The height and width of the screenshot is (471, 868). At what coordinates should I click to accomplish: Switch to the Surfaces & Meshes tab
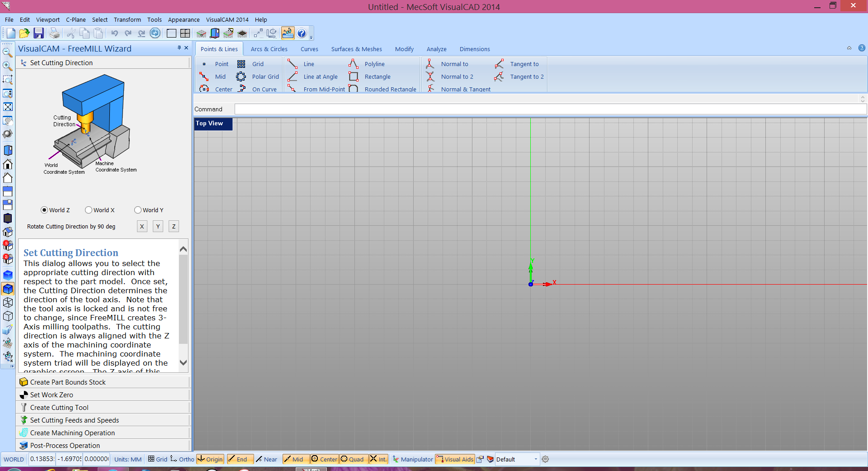tap(356, 49)
